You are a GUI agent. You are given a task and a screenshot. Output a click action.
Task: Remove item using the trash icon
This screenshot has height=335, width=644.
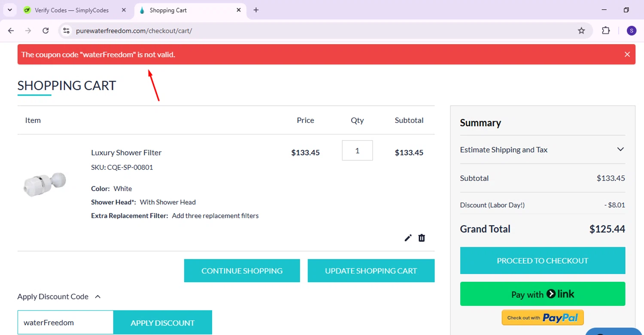pyautogui.click(x=422, y=238)
